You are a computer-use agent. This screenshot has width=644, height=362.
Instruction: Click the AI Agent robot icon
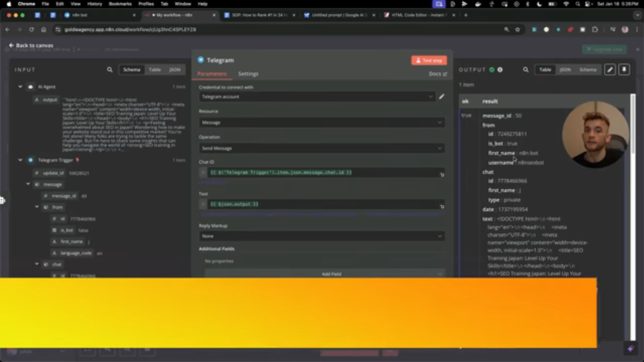[30, 86]
